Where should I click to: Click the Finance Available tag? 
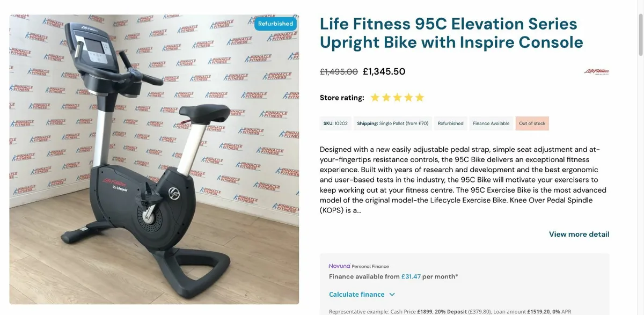point(491,123)
